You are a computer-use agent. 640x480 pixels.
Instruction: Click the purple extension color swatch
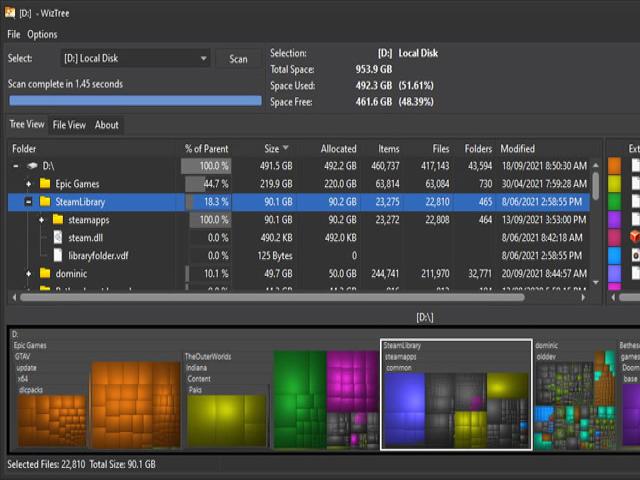[x=614, y=220]
